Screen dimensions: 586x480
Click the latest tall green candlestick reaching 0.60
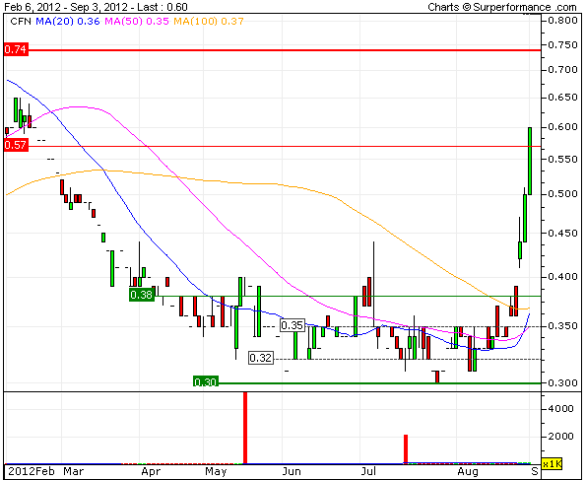pos(530,161)
